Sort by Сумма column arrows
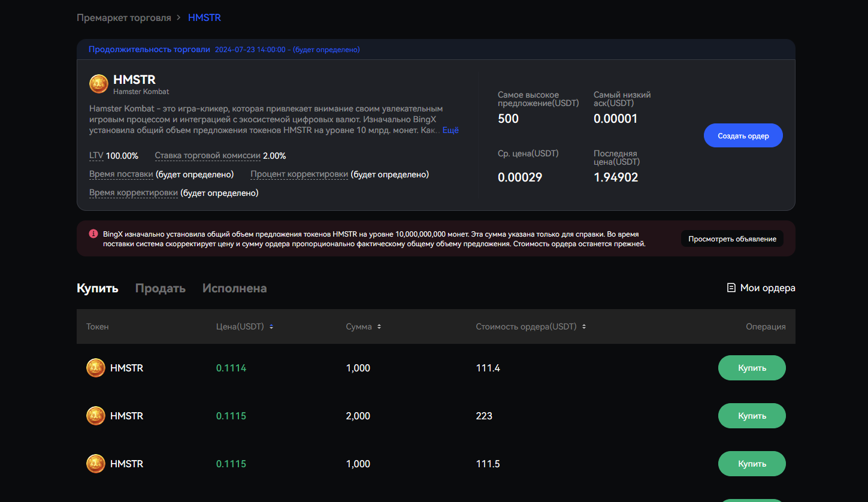The height and width of the screenshot is (502, 868). pyautogui.click(x=379, y=326)
